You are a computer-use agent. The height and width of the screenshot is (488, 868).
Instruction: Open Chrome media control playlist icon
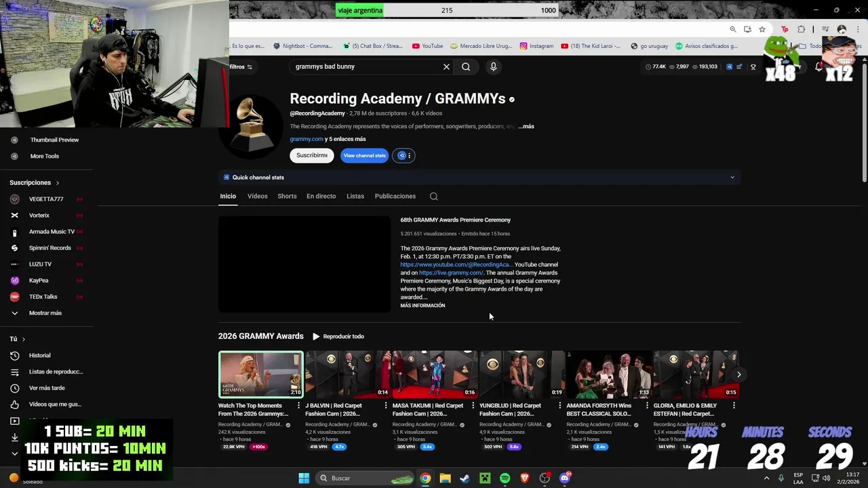(825, 29)
